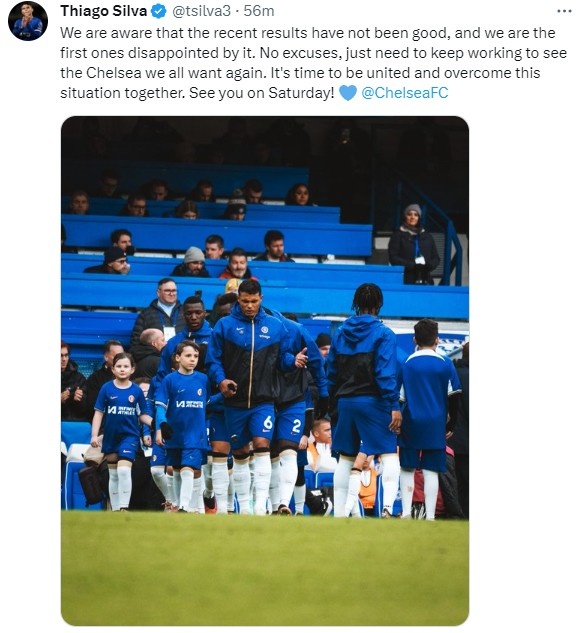Open the @tsilva3 handle link
Screen dimensions: 585x633
[201, 11]
